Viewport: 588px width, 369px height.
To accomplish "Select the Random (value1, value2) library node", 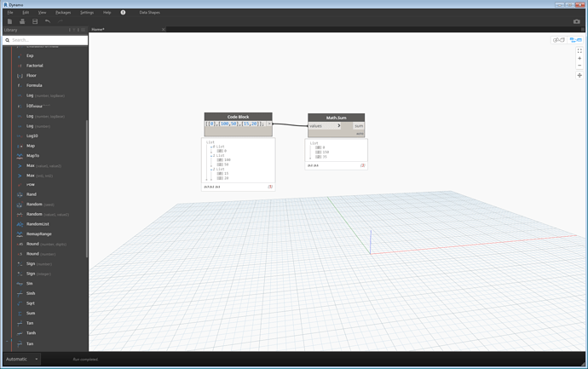I will click(47, 214).
